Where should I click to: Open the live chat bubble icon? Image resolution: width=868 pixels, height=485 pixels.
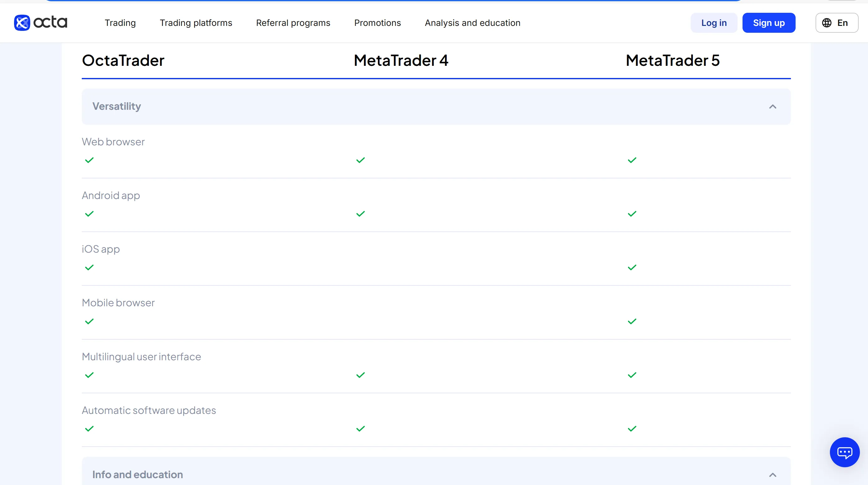tap(844, 452)
